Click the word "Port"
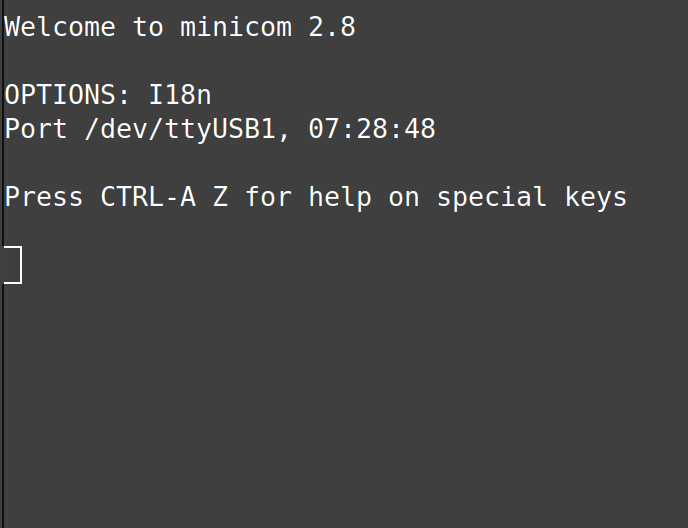The height and width of the screenshot is (528, 688). tap(36, 129)
